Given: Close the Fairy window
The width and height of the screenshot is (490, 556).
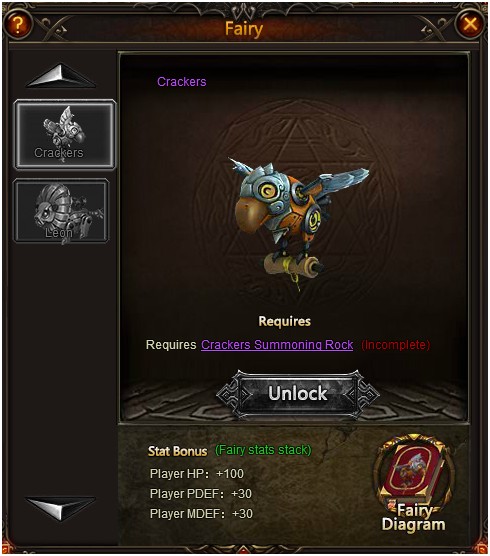Looking at the screenshot, I should pyautogui.click(x=470, y=24).
